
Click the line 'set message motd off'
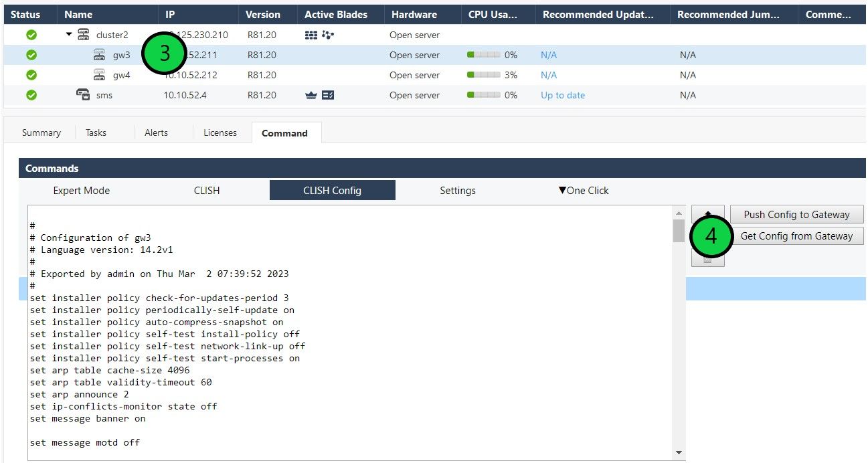85,442
